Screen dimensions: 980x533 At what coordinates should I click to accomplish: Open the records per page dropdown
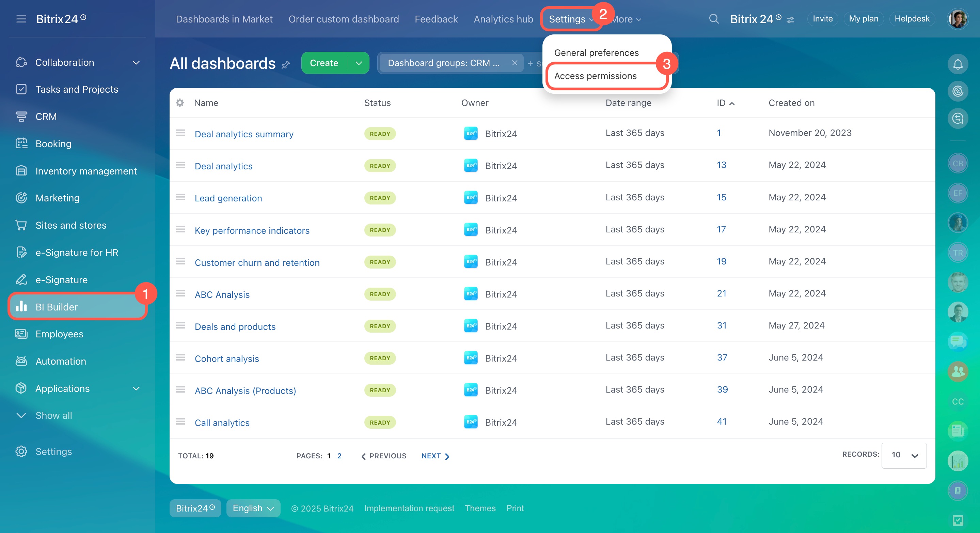pyautogui.click(x=904, y=455)
